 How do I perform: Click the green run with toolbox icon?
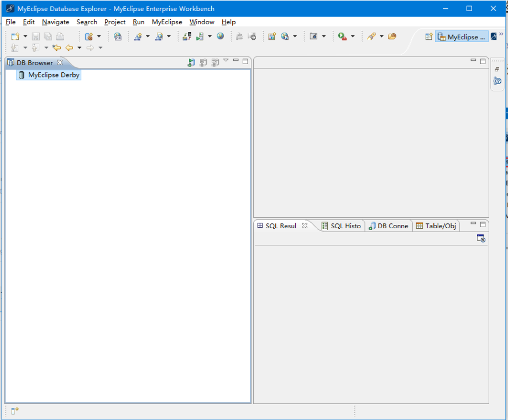(342, 36)
